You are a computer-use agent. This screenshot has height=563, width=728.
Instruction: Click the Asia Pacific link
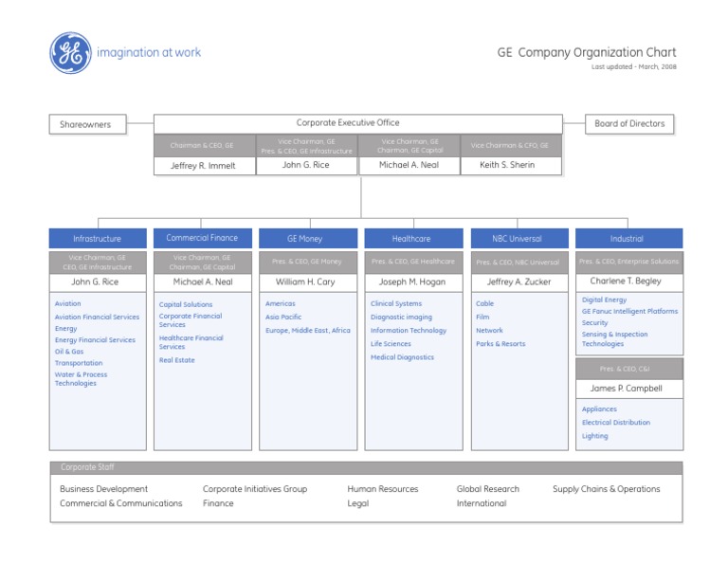pos(283,317)
